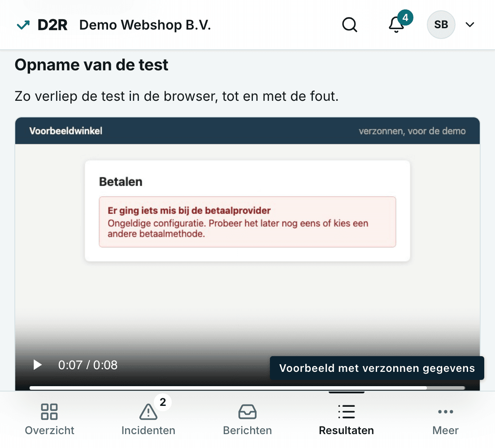Click the D2R logo arrow icon

[x=23, y=25]
